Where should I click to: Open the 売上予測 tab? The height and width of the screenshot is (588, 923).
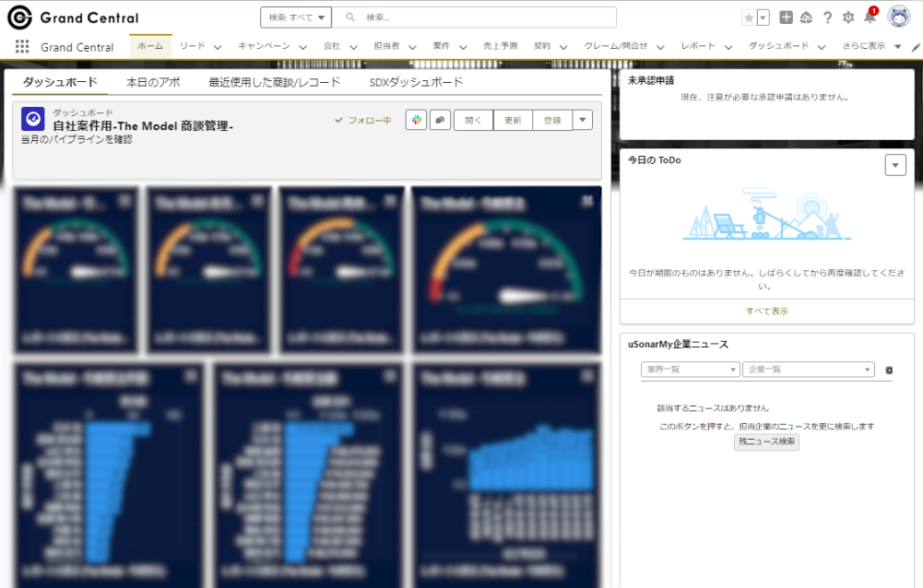click(500, 46)
